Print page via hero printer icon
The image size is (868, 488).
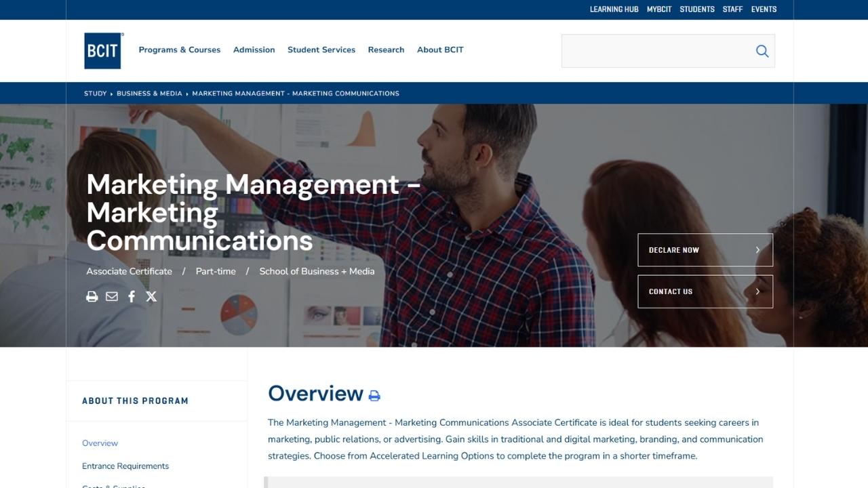point(92,296)
